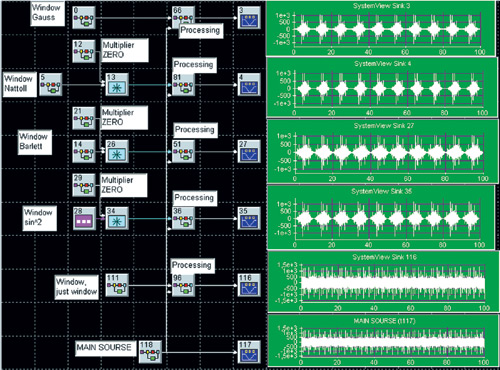
Task: Open sink token 27
Action: [249, 151]
